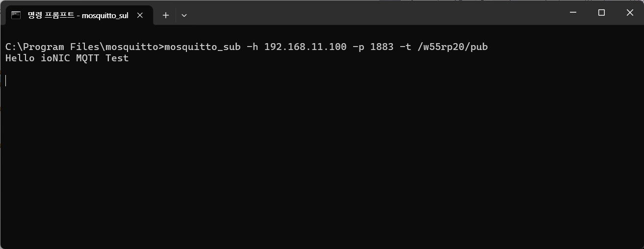Click the blinking cursor line in terminal

[6, 81]
